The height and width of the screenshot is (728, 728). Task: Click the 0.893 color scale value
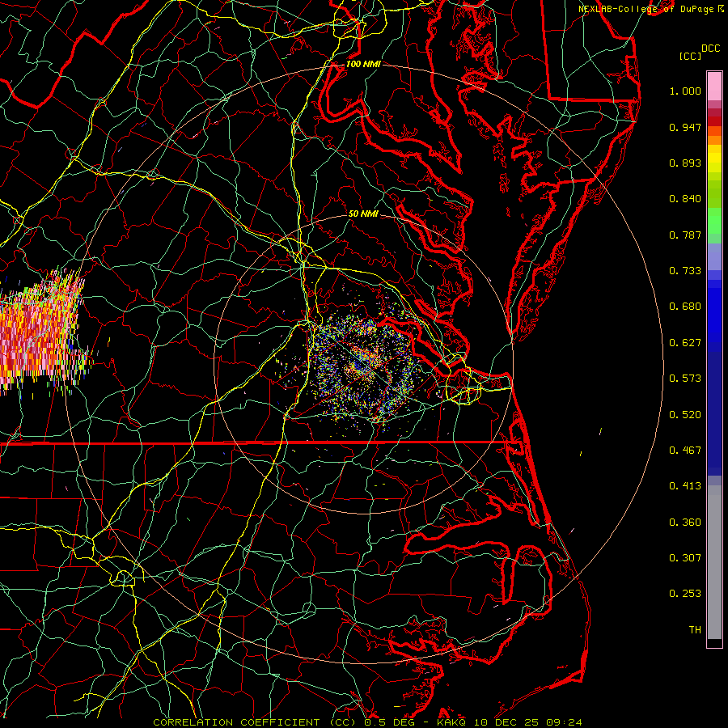[685, 163]
